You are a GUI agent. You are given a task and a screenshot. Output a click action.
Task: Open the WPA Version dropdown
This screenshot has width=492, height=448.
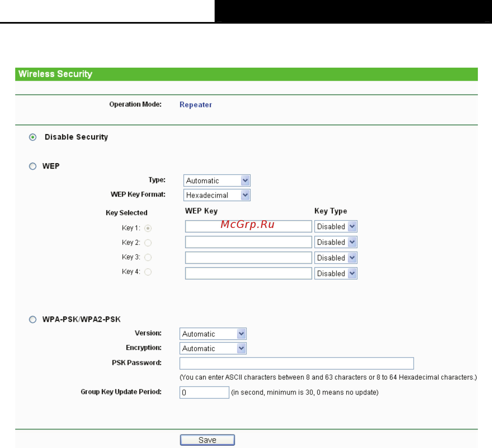(213, 334)
